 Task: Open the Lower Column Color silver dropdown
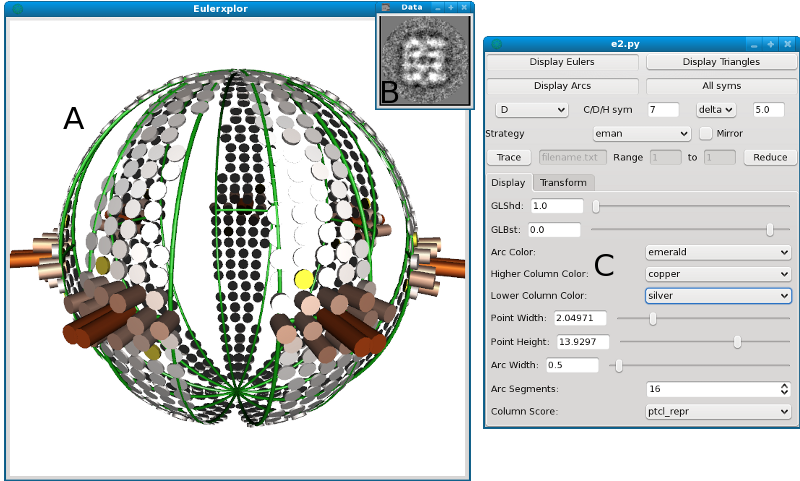[718, 296]
